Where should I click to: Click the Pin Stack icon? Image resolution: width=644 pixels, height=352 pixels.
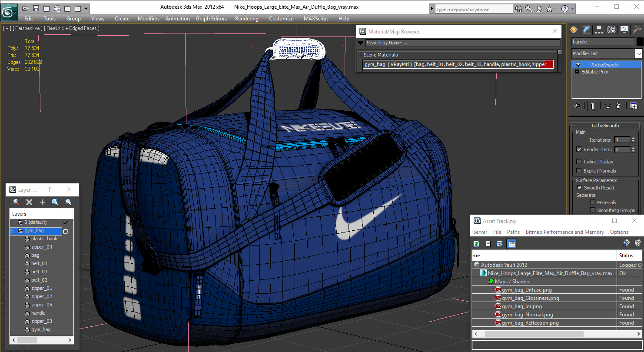577,106
